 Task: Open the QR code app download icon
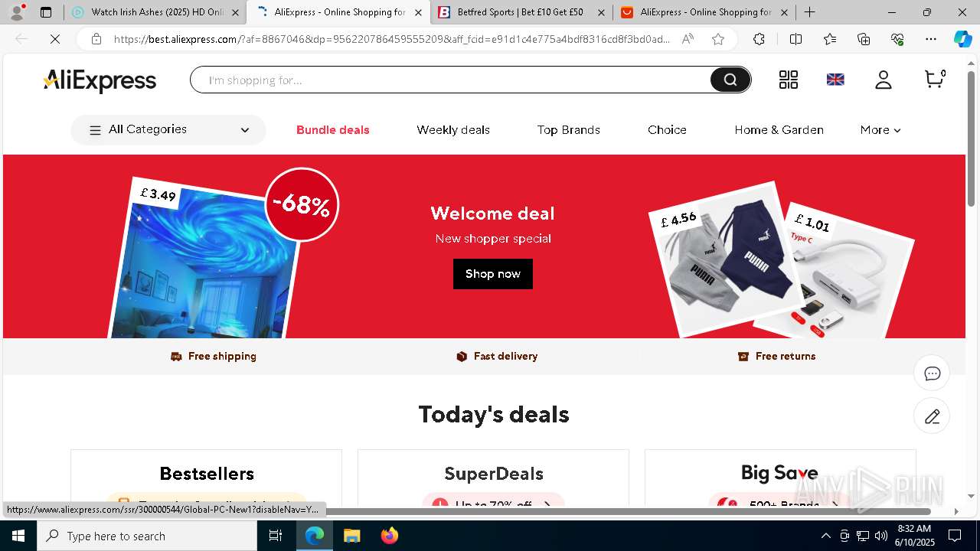coord(789,80)
